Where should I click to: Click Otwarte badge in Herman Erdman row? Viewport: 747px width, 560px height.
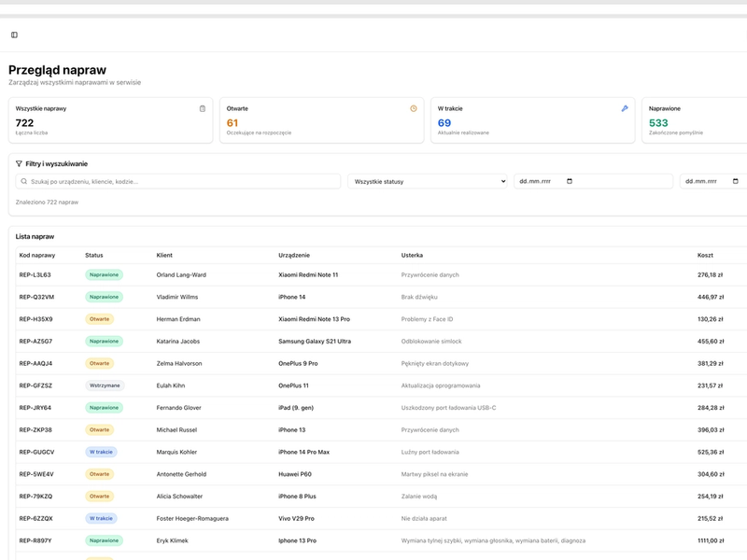99,319
